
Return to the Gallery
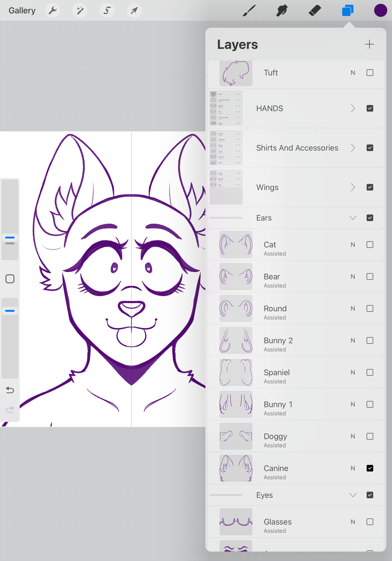tap(22, 10)
